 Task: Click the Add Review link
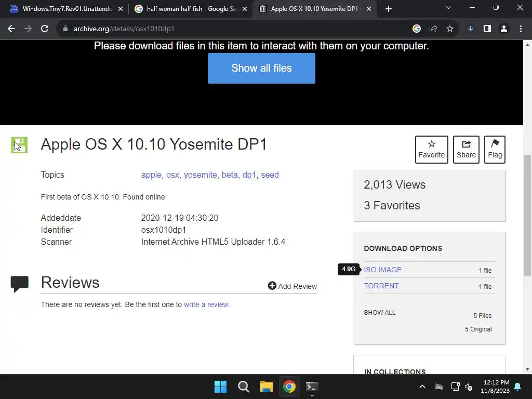pyautogui.click(x=292, y=286)
